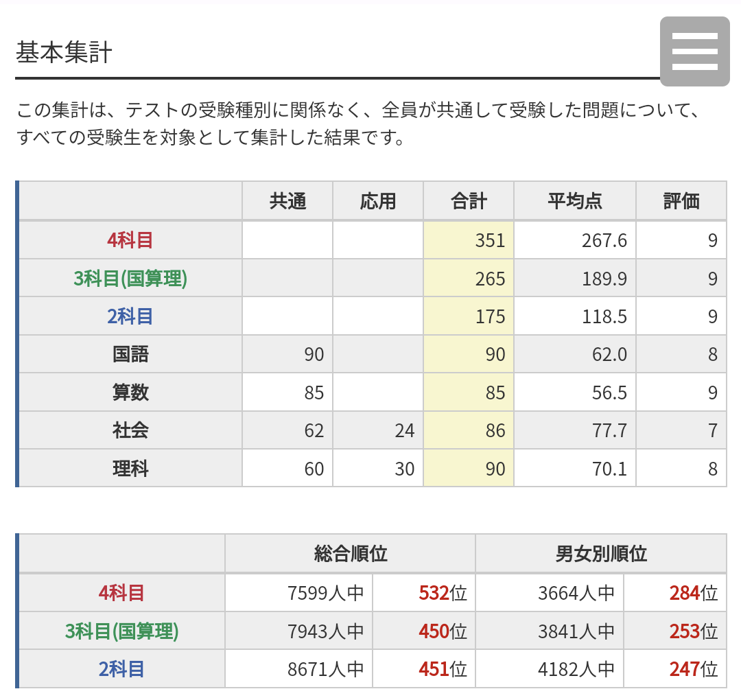The height and width of the screenshot is (700, 741).
Task: Click the 合計 column header
Action: [x=469, y=200]
